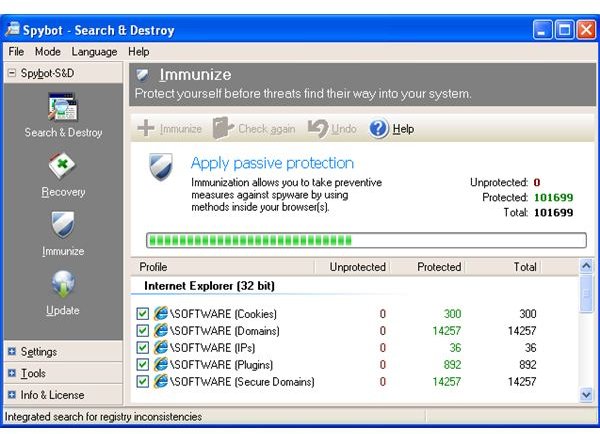Open the File menu

pos(16,52)
